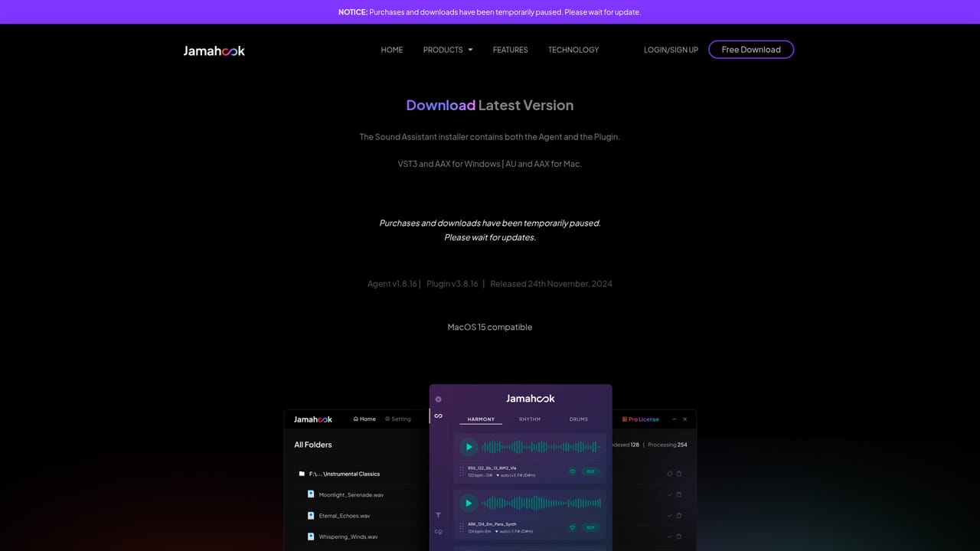Image resolution: width=980 pixels, height=551 pixels.
Task: Click the bottom icon in the plugin sidebar
Action: 438,531
